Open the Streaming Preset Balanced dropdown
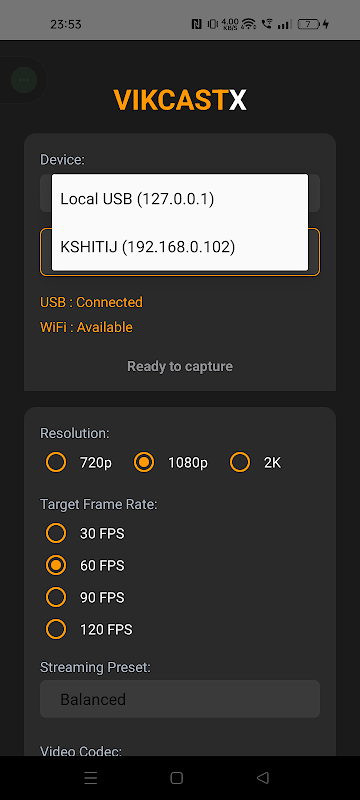This screenshot has height=800, width=360. (x=180, y=699)
